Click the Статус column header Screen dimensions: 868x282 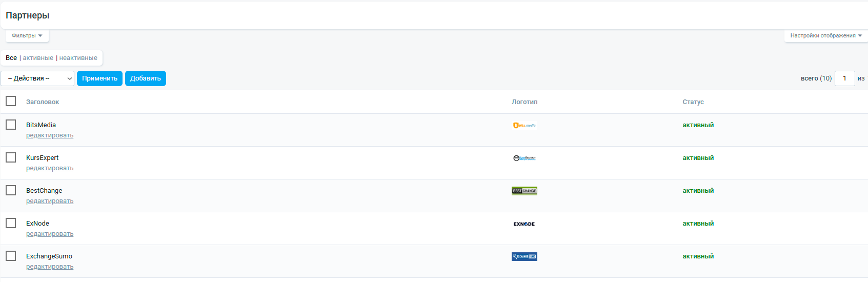(x=693, y=102)
